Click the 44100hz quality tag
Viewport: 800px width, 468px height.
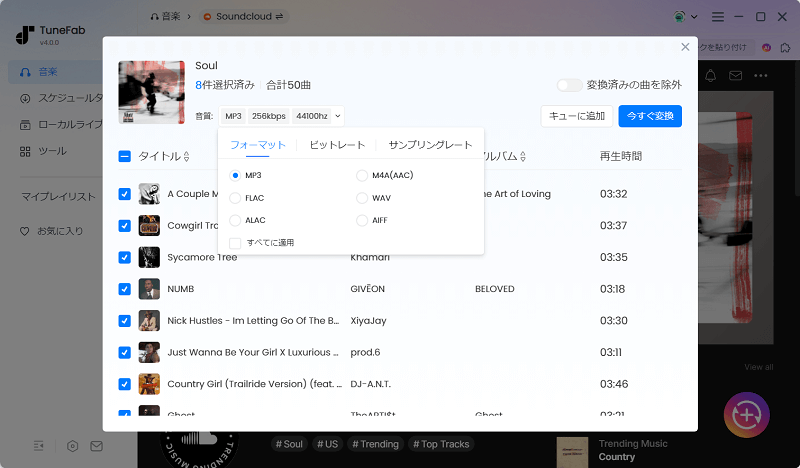click(x=312, y=116)
